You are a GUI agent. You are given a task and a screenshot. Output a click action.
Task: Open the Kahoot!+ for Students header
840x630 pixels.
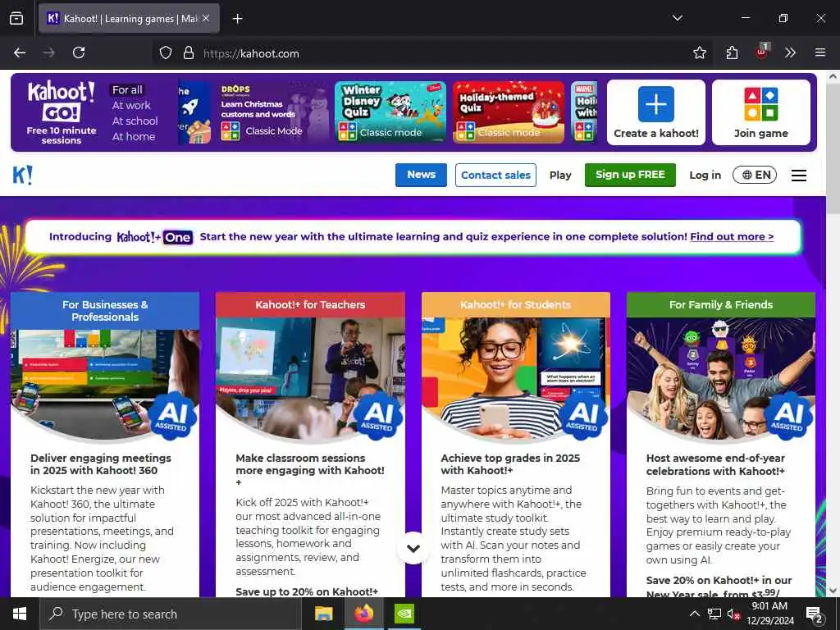pyautogui.click(x=515, y=305)
